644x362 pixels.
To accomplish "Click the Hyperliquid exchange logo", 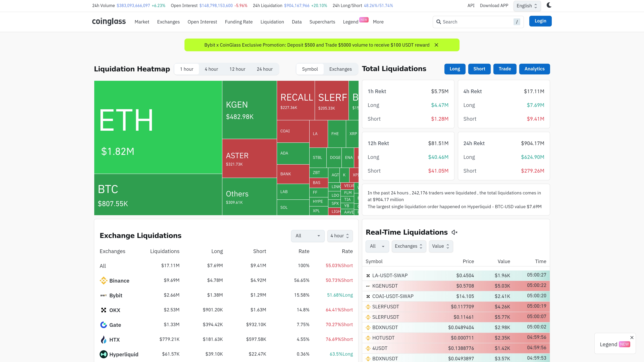I will click(x=103, y=354).
